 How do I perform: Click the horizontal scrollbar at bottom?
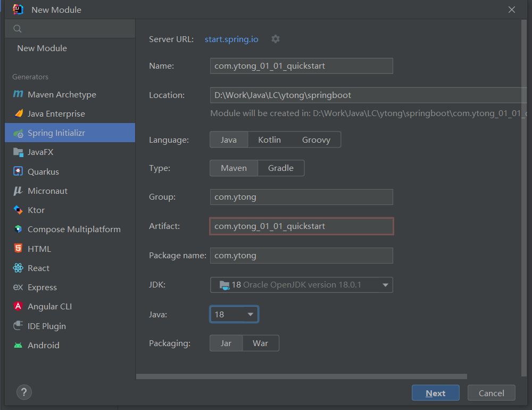[x=302, y=376]
